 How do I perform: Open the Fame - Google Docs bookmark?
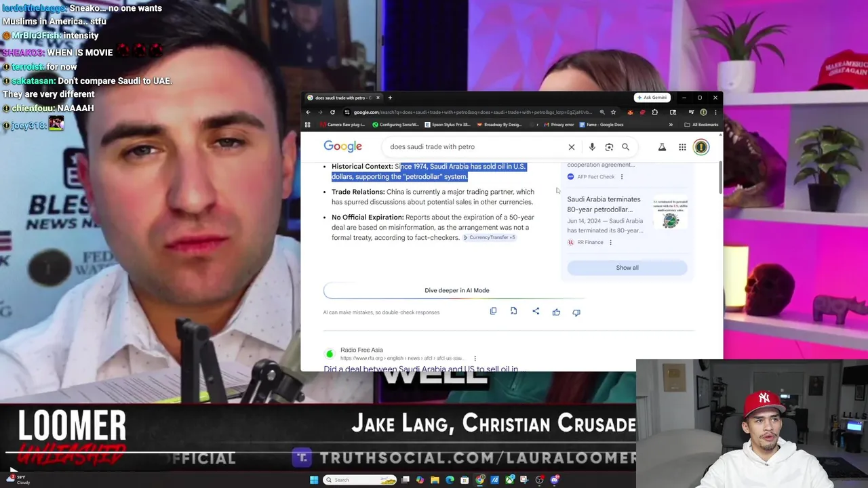[x=601, y=125]
